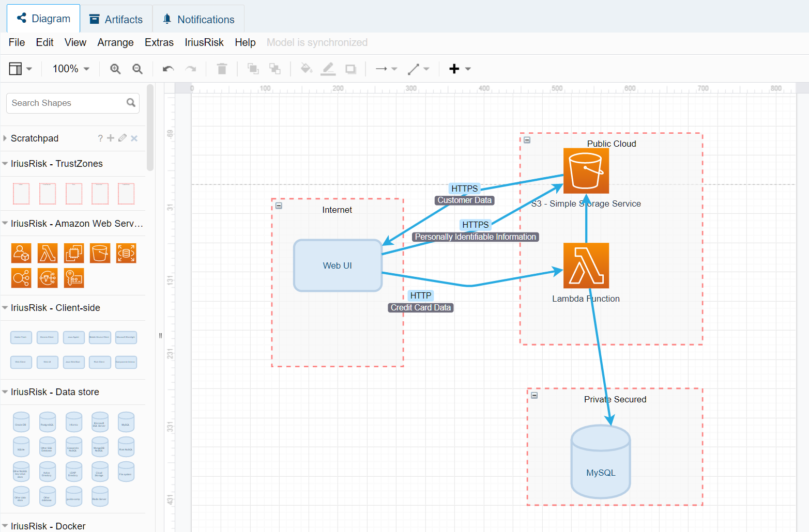Click the scratchpad edit pencil icon
This screenshot has height=532, width=809.
click(123, 138)
